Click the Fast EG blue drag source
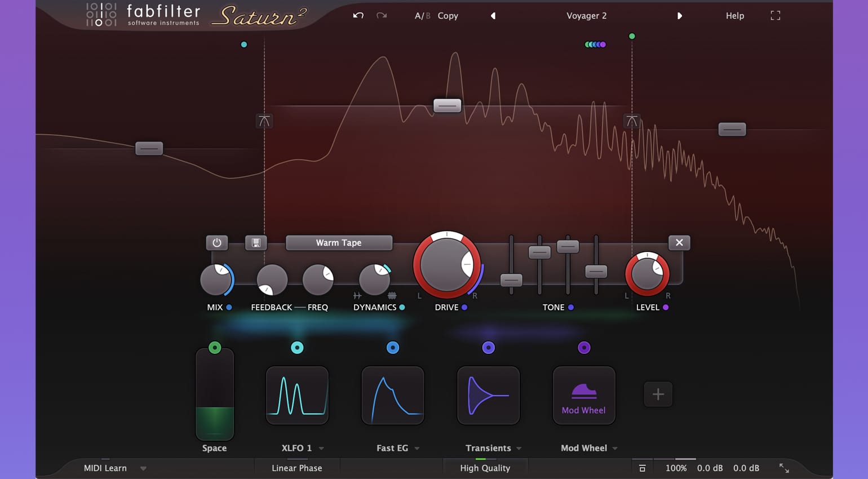The height and width of the screenshot is (479, 868). point(393,348)
